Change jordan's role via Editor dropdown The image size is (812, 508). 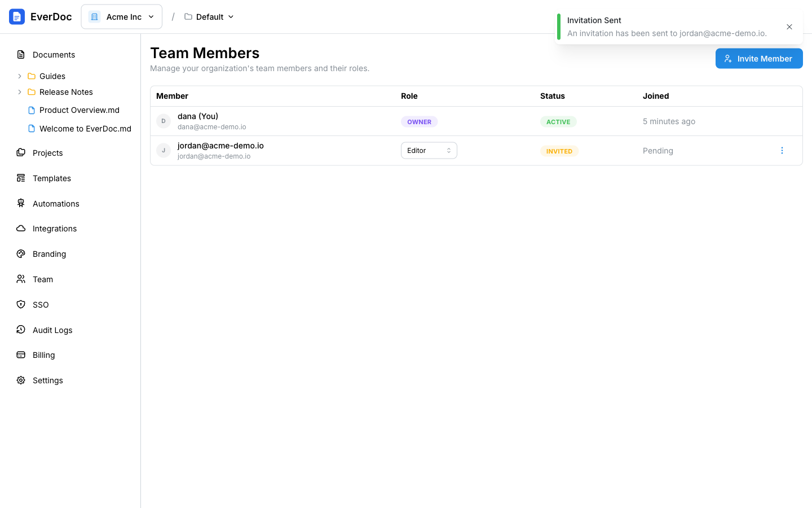[429, 151]
